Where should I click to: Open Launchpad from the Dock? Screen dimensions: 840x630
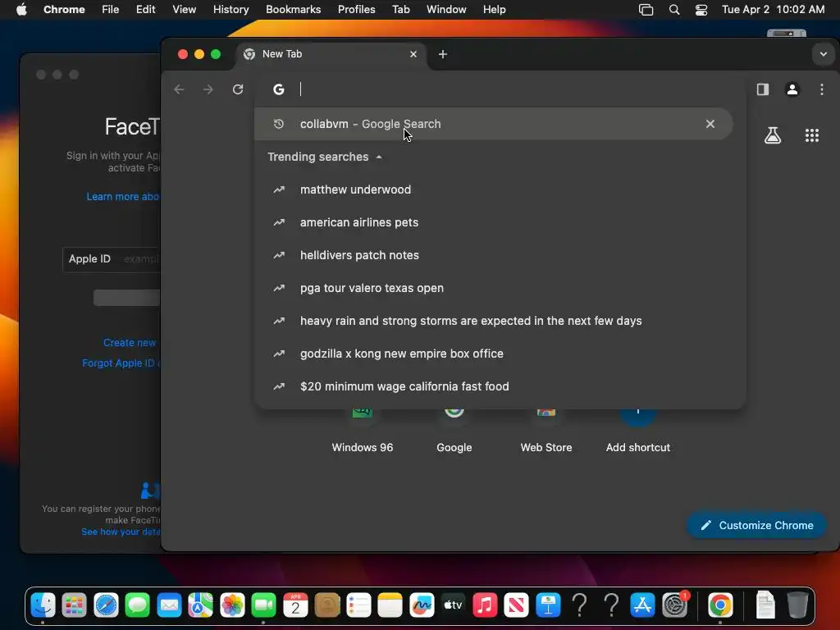point(74,605)
